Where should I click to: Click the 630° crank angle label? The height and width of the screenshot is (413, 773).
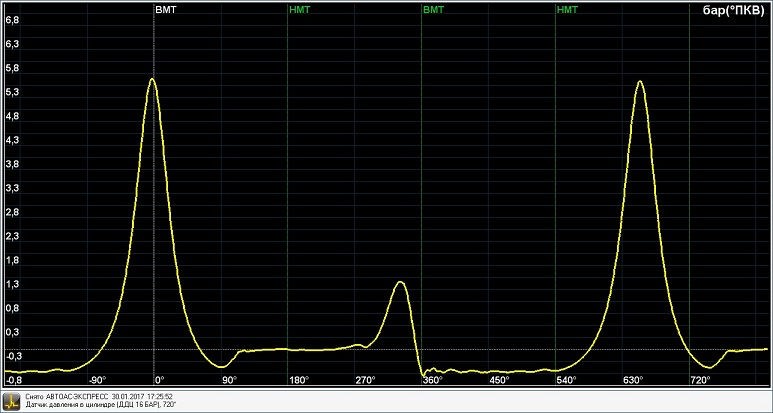(633, 380)
